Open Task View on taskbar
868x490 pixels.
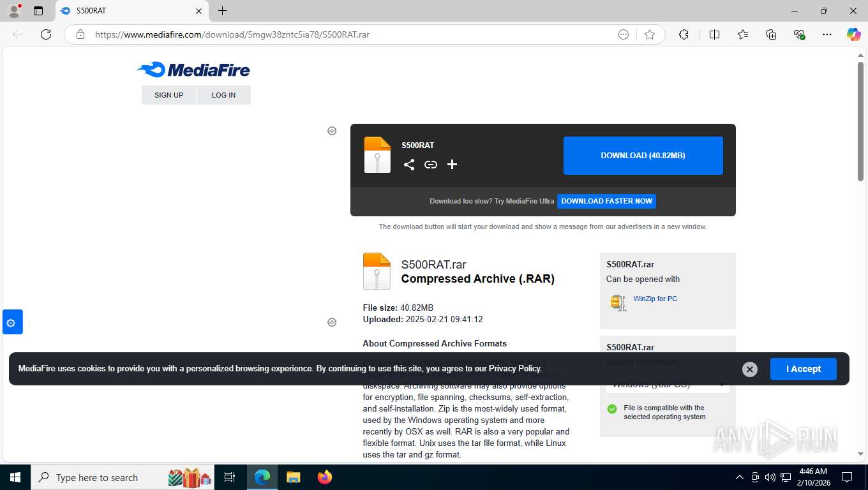230,477
